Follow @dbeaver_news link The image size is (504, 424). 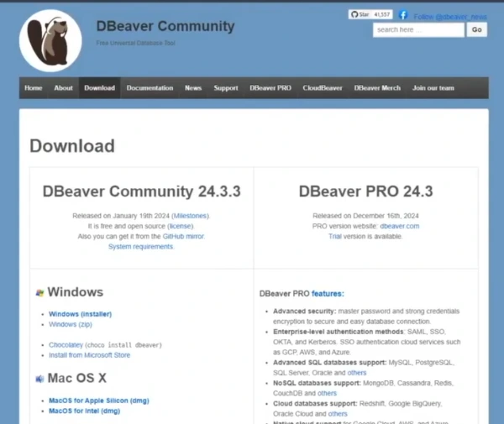pos(450,17)
